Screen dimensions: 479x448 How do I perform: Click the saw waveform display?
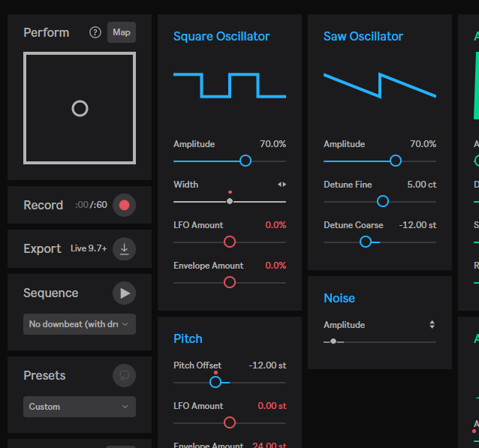[x=380, y=85]
